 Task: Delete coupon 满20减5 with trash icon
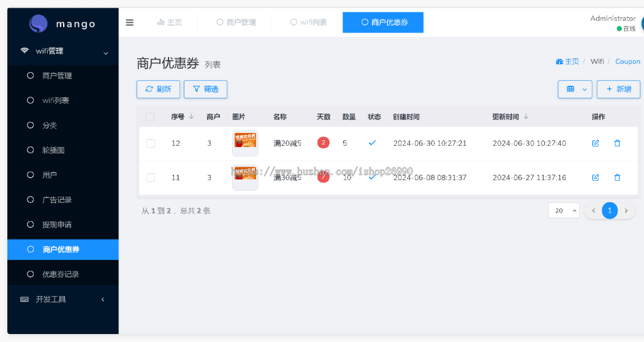click(617, 143)
